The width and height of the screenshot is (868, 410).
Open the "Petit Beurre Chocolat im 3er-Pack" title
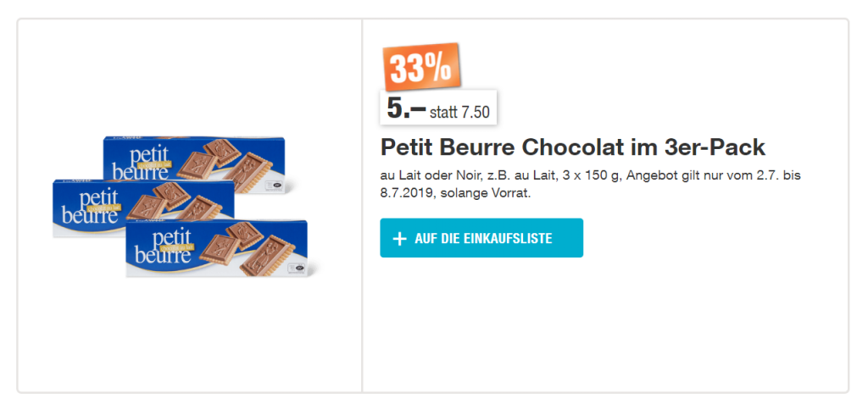(573, 147)
